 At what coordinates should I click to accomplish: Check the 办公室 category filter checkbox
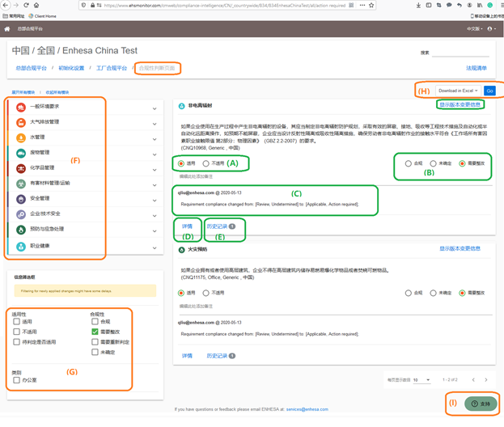tap(16, 380)
